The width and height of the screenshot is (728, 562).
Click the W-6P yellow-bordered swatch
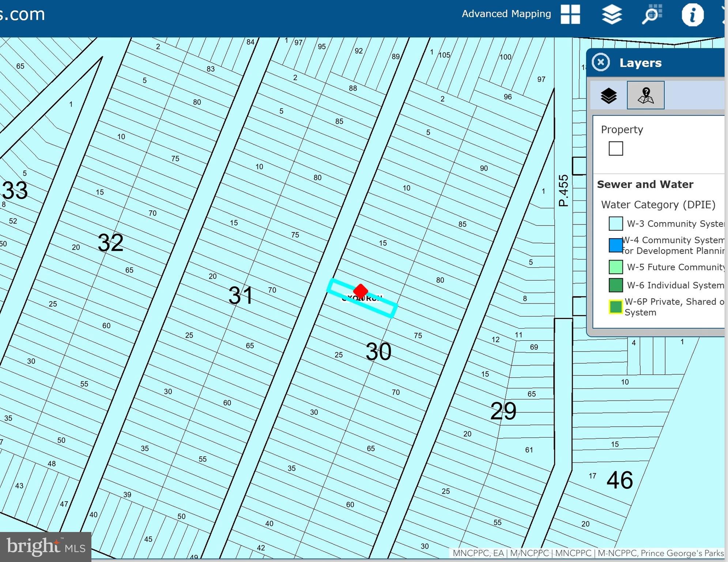(x=616, y=307)
